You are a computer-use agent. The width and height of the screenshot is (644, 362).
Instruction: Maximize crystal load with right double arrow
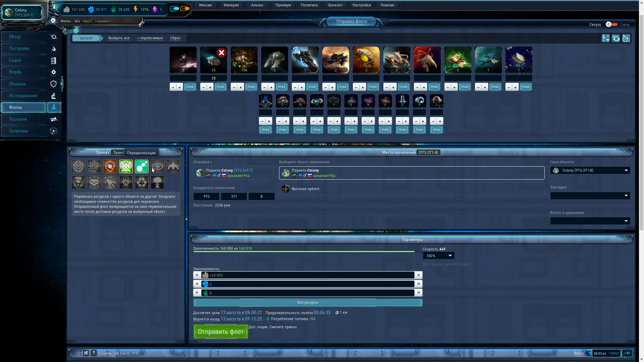pyautogui.click(x=419, y=284)
